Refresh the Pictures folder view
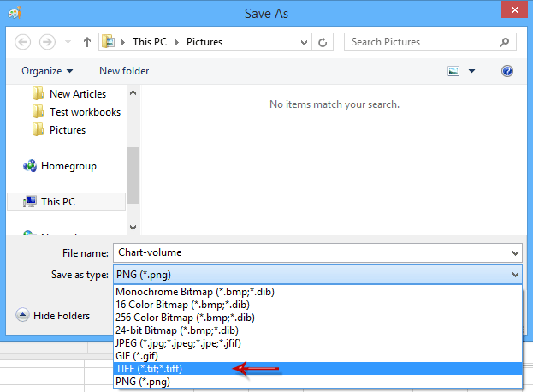533x392 pixels. click(x=323, y=42)
